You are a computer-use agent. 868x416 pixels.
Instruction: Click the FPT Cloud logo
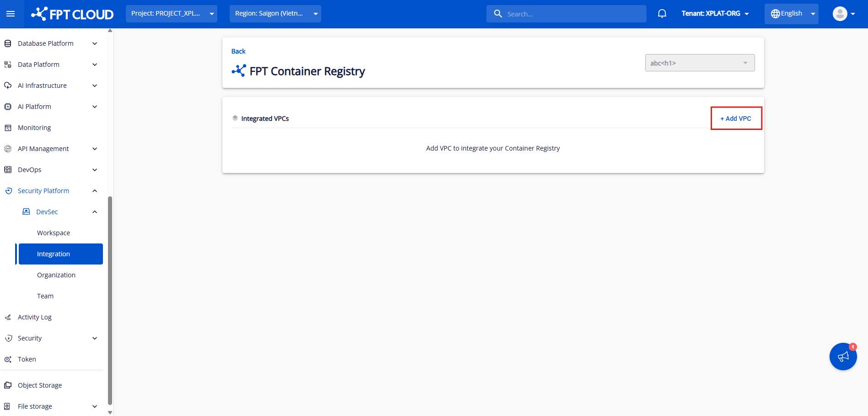[x=72, y=14]
